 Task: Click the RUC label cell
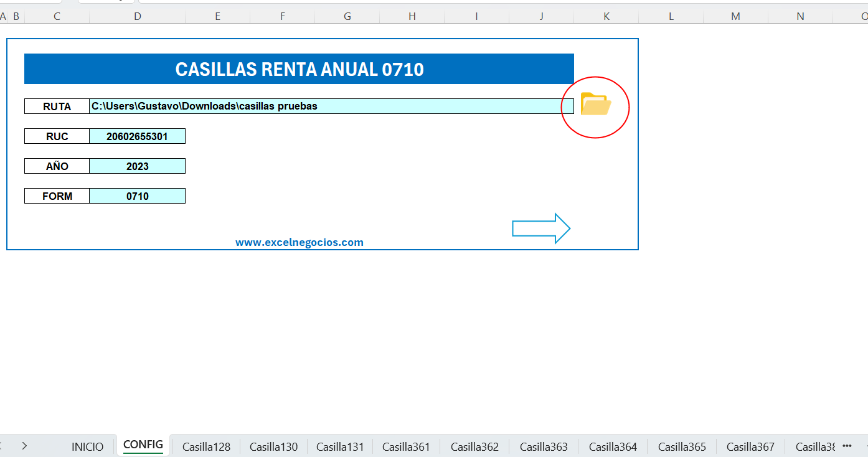[57, 136]
